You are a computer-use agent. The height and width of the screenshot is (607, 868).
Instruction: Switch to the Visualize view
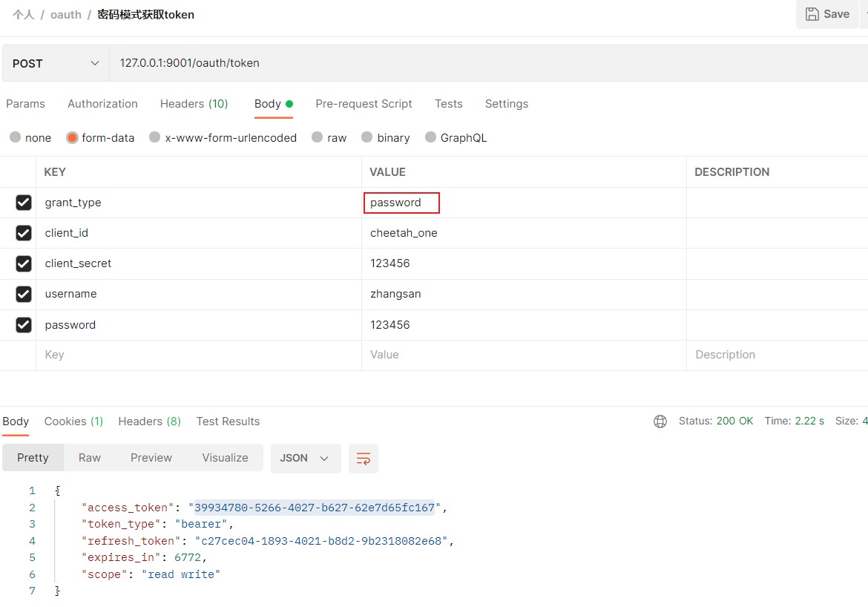point(225,458)
